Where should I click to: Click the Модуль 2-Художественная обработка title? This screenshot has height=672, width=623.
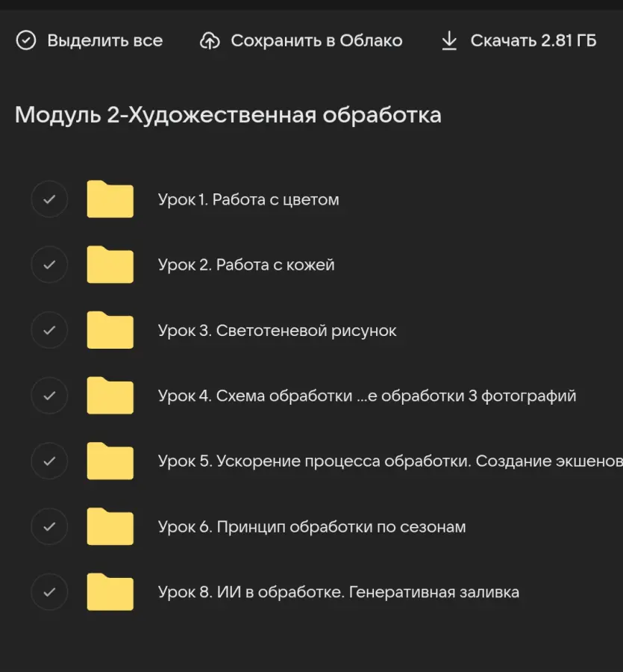tap(228, 115)
